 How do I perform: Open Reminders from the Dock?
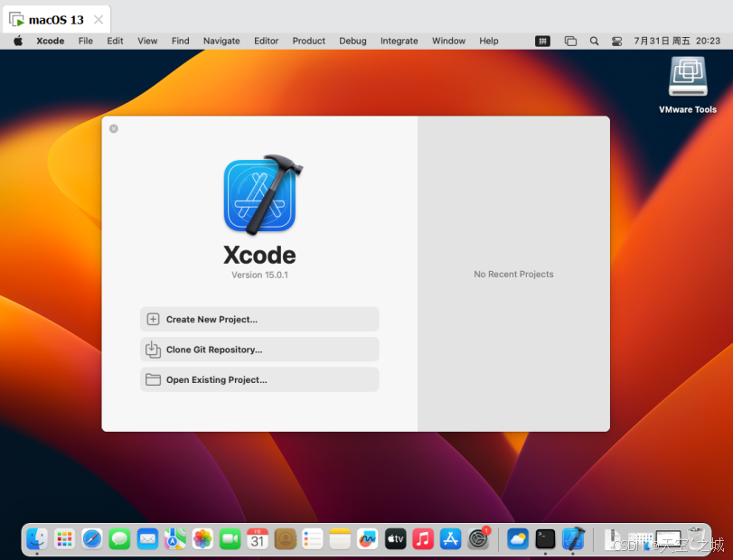click(313, 539)
